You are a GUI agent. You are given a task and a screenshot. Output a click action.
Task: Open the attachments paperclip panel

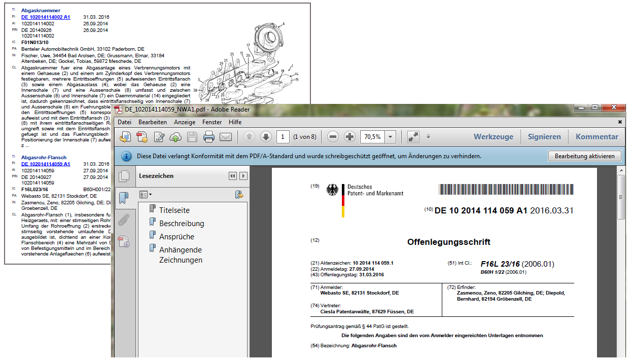[124, 220]
